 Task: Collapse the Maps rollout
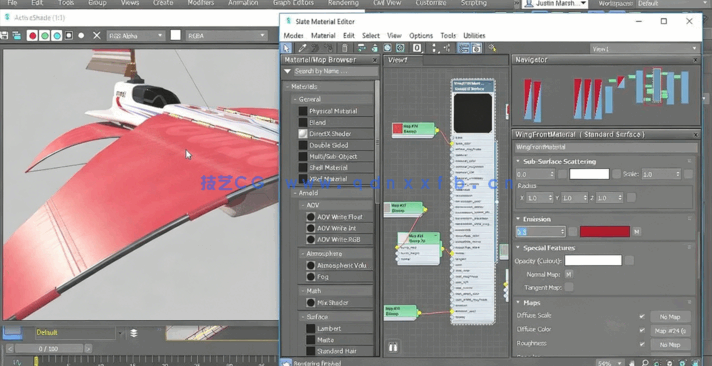click(x=518, y=303)
